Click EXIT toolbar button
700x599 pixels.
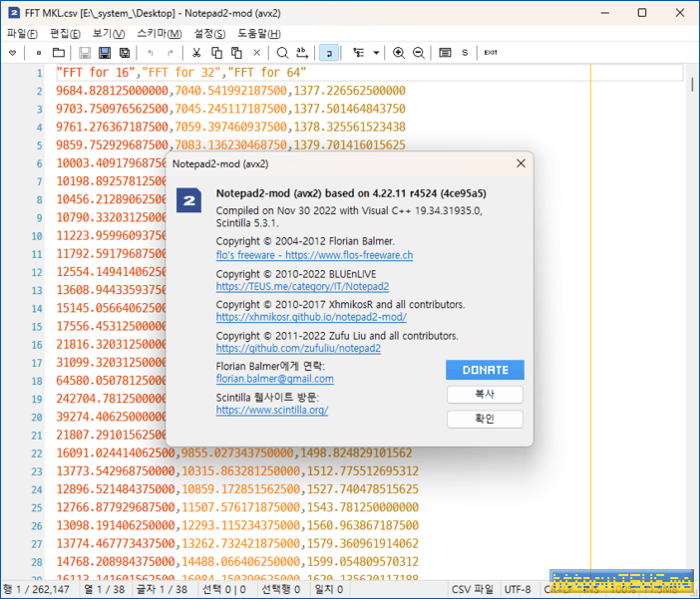coord(491,53)
